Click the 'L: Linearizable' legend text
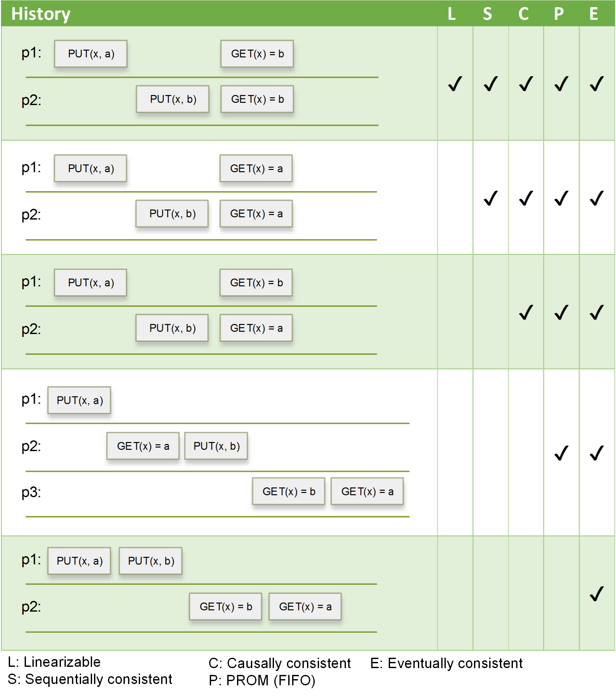 click(54, 662)
